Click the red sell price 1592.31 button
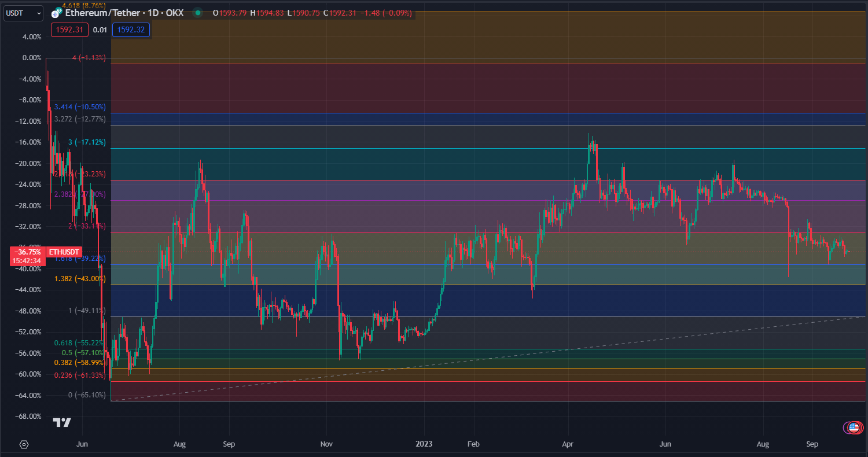This screenshot has height=457, width=868. pos(69,30)
